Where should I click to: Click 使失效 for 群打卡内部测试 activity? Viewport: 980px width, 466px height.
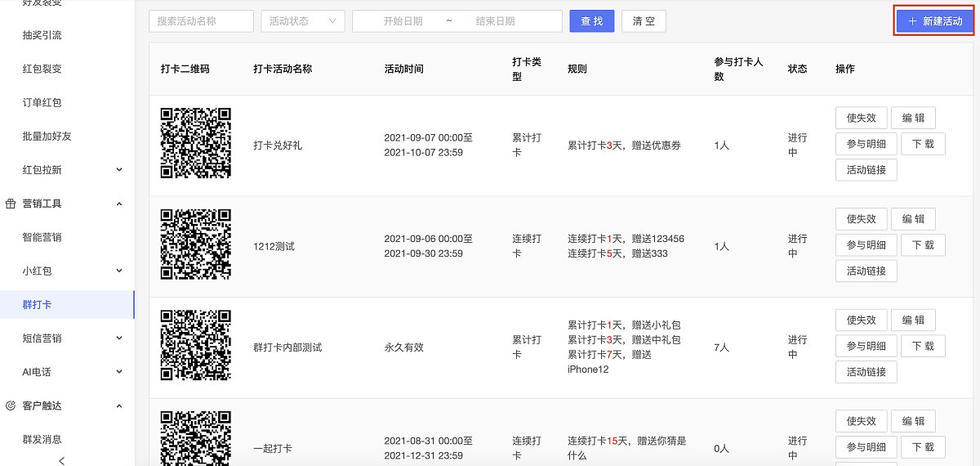[861, 320]
